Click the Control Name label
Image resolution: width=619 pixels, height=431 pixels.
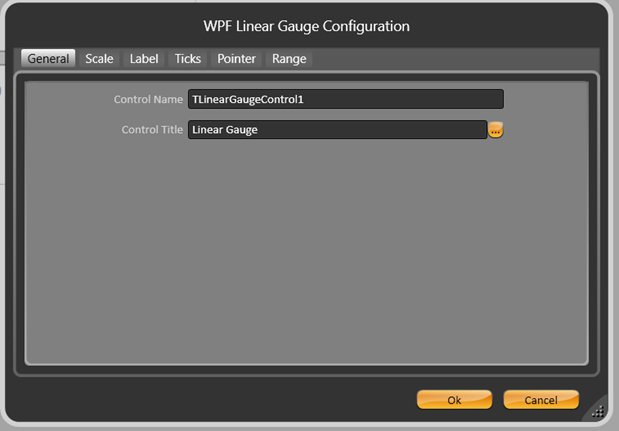coord(148,100)
